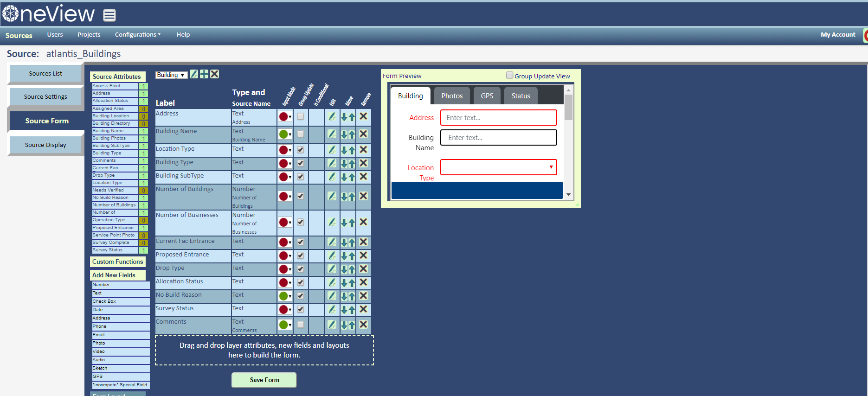868x396 pixels.
Task: Click the X delete-tab icon next to Building dropdown
Action: 214,74
